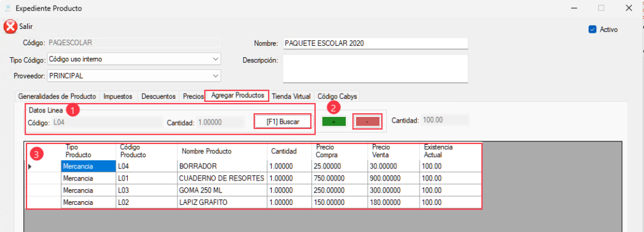Click the Precio Compra column header
The height and width of the screenshot is (232, 644).
pos(340,151)
